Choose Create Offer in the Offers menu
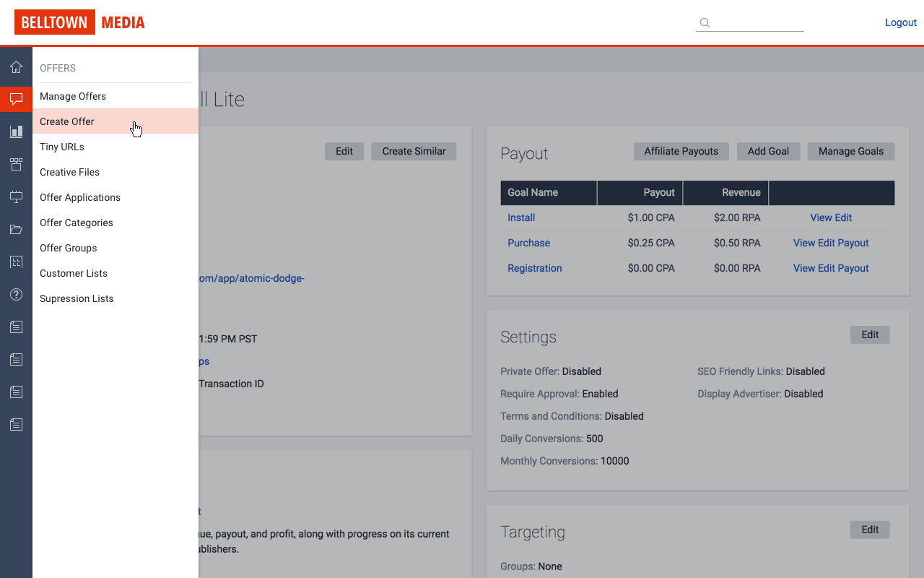 coord(115,121)
